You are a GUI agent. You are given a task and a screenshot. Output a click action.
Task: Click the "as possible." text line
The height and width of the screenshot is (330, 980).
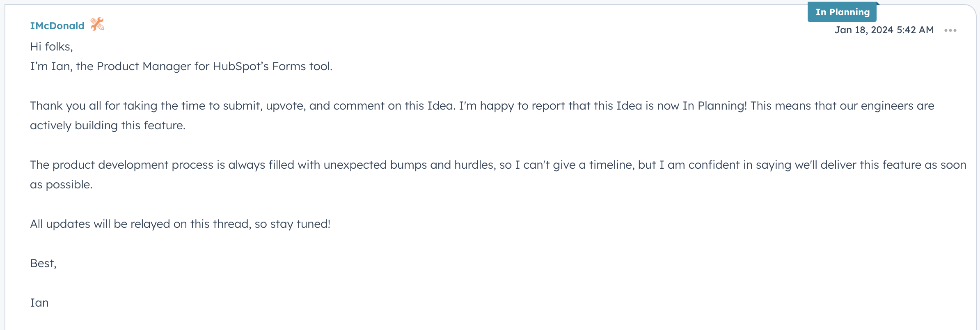click(x=61, y=185)
